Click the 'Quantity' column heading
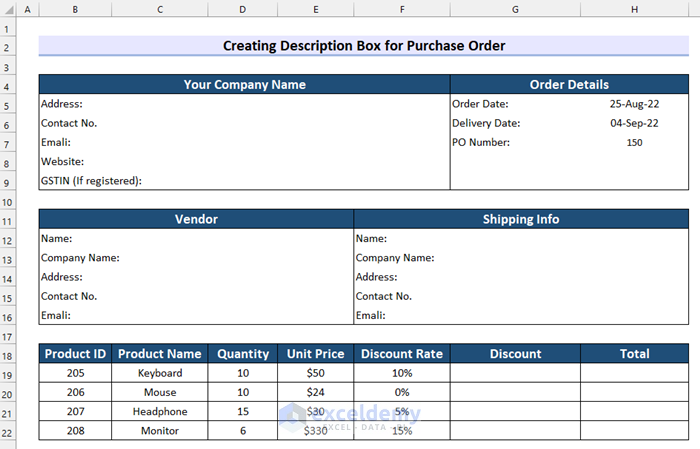 (x=242, y=353)
